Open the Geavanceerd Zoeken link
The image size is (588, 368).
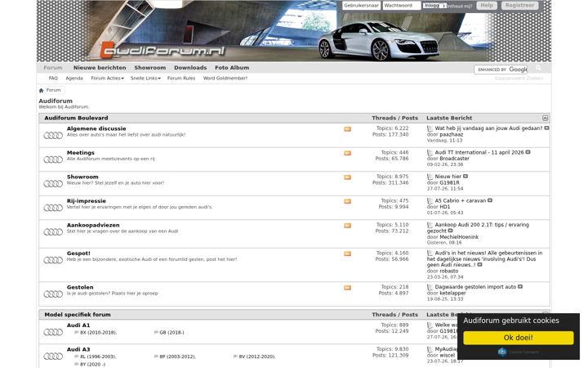[x=519, y=79]
